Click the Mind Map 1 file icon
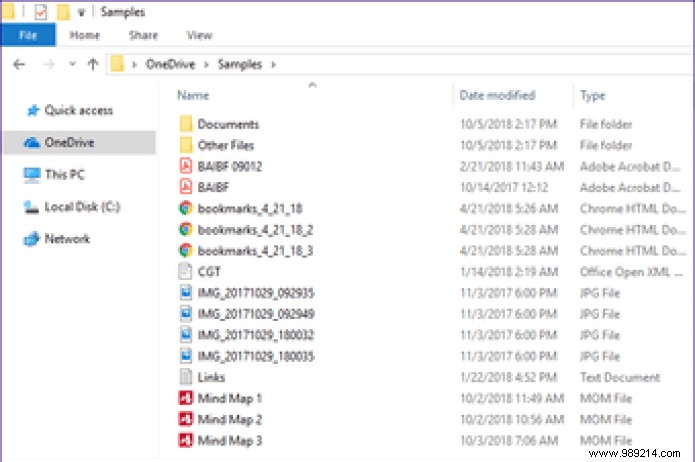This screenshot has width=695, height=462. tap(186, 398)
